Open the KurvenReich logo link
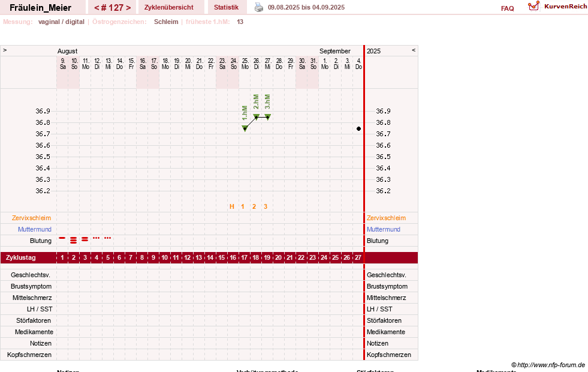 pos(557,6)
